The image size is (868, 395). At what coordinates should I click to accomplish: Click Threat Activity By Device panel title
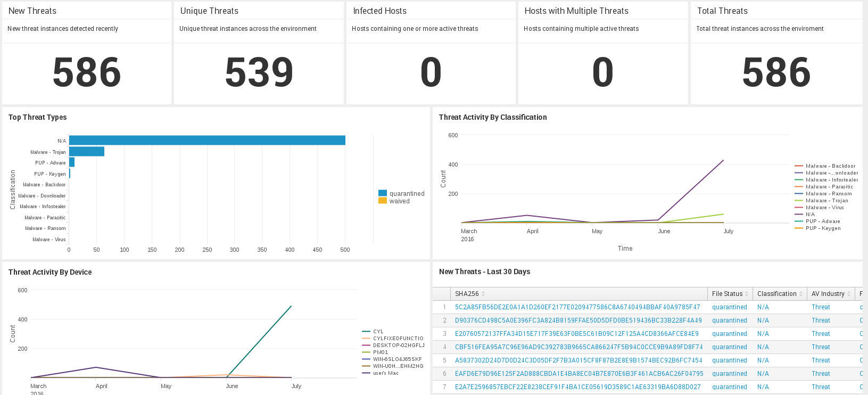click(50, 272)
